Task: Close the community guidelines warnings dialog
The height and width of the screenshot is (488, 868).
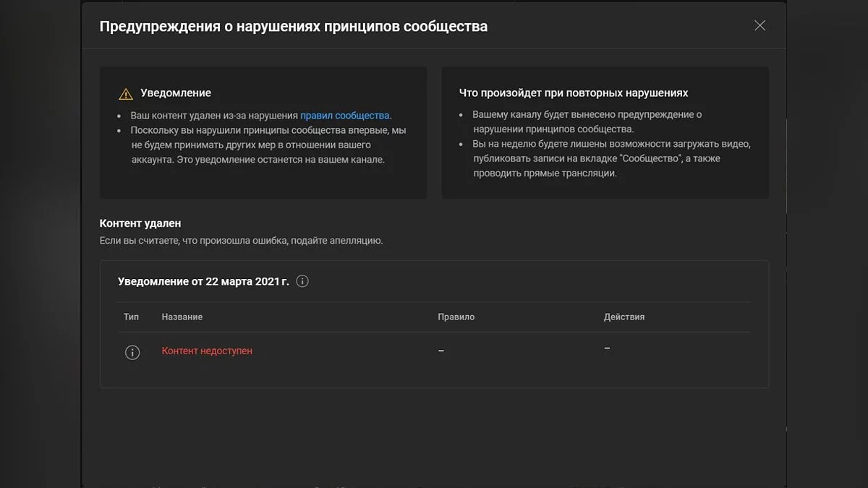Action: tap(759, 26)
